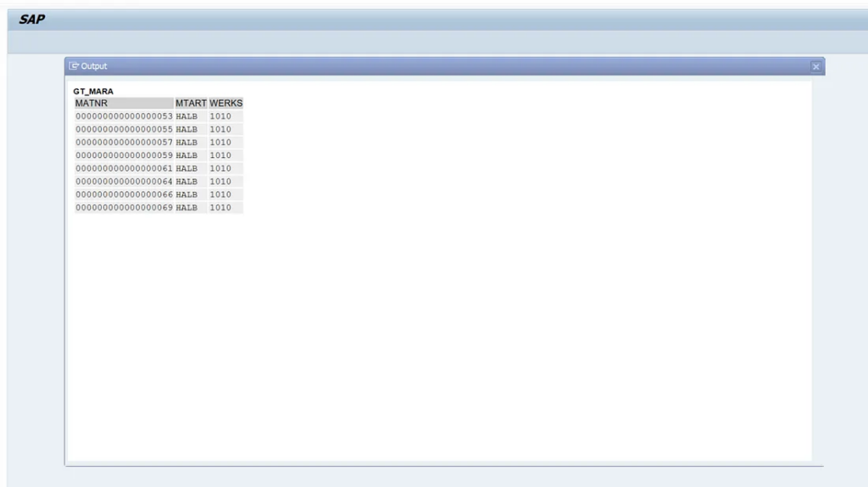The width and height of the screenshot is (868, 487).
Task: Select material number ending in 66
Action: point(124,194)
